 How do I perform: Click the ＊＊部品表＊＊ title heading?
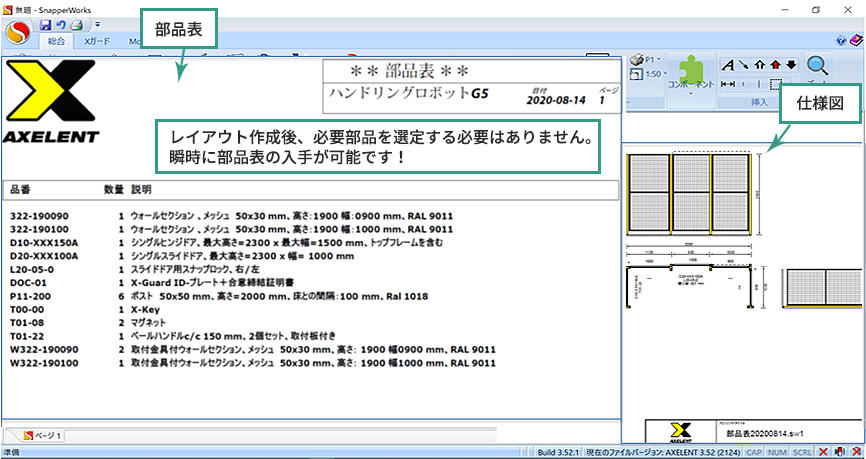[x=410, y=72]
